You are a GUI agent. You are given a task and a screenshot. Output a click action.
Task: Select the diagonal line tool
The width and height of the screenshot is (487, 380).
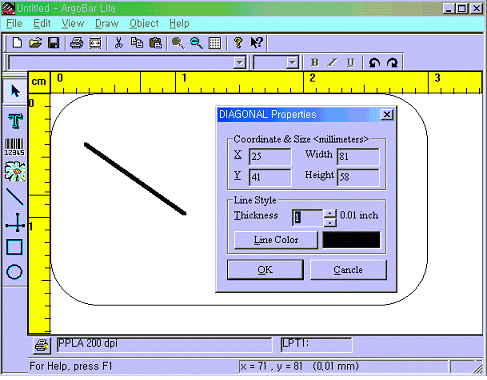(x=15, y=197)
